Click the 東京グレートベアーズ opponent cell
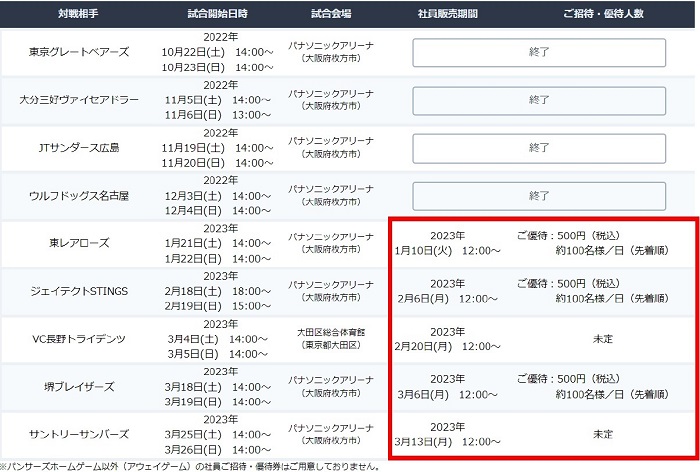 pos(79,52)
